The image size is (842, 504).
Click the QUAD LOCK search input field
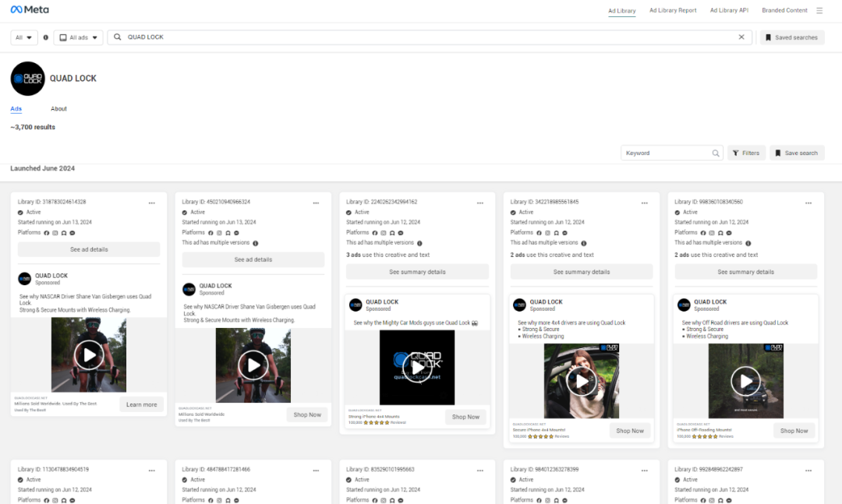(430, 37)
